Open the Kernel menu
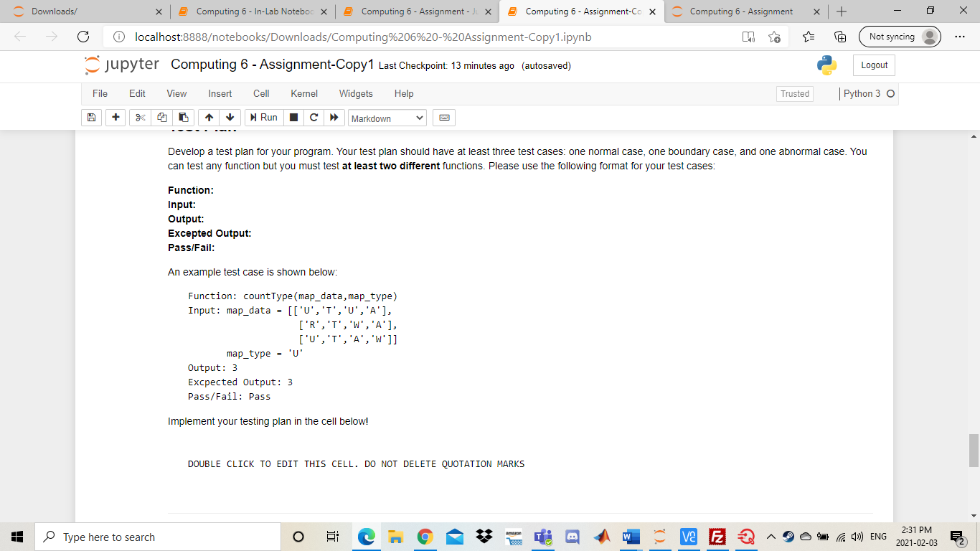 [x=303, y=93]
